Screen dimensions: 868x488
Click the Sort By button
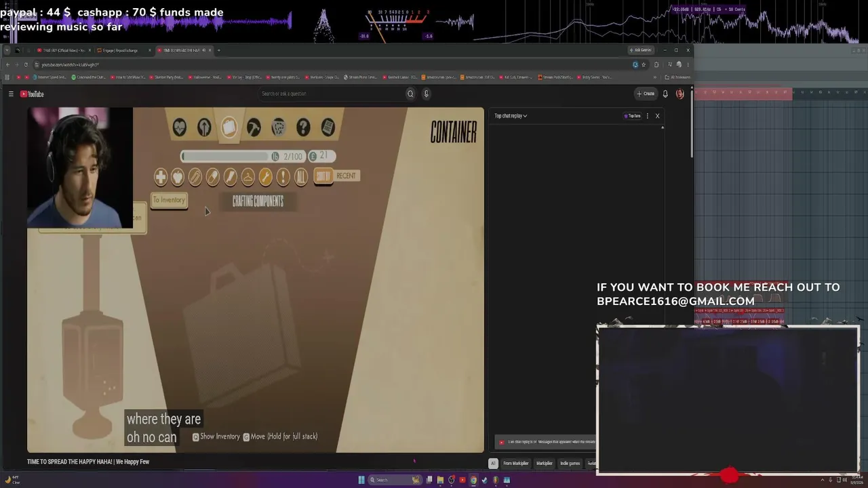pyautogui.click(x=323, y=176)
